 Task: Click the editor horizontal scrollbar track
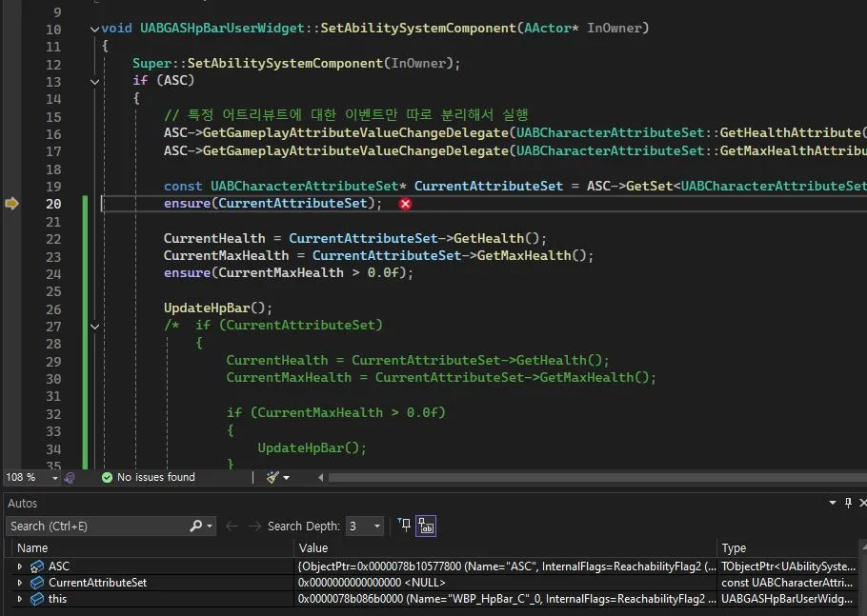click(597, 477)
